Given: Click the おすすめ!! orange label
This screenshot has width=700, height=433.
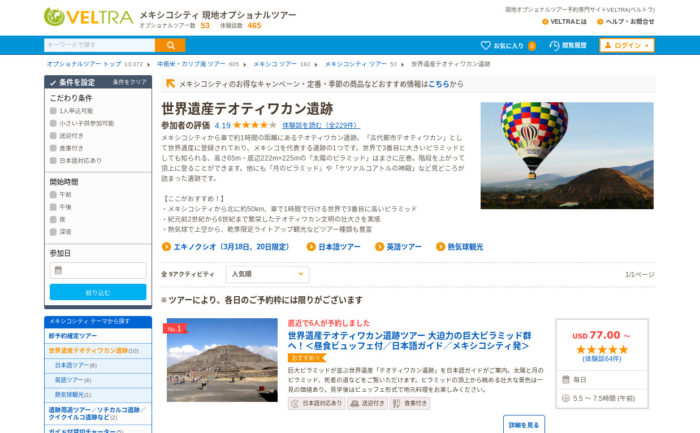Looking at the screenshot, I should (x=307, y=358).
